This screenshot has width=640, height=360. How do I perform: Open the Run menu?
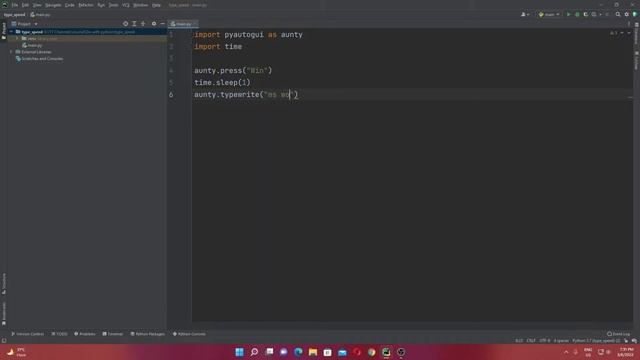coord(101,5)
